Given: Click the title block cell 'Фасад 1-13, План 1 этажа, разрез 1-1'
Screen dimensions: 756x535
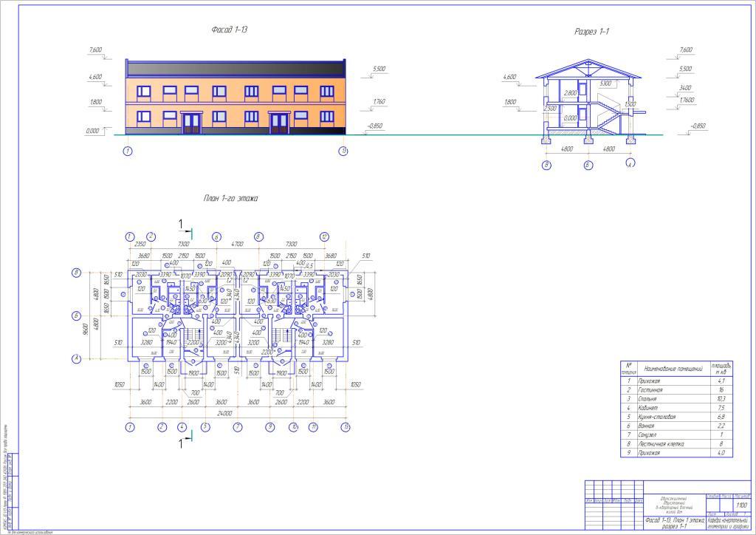Looking at the screenshot, I should coord(675,523).
